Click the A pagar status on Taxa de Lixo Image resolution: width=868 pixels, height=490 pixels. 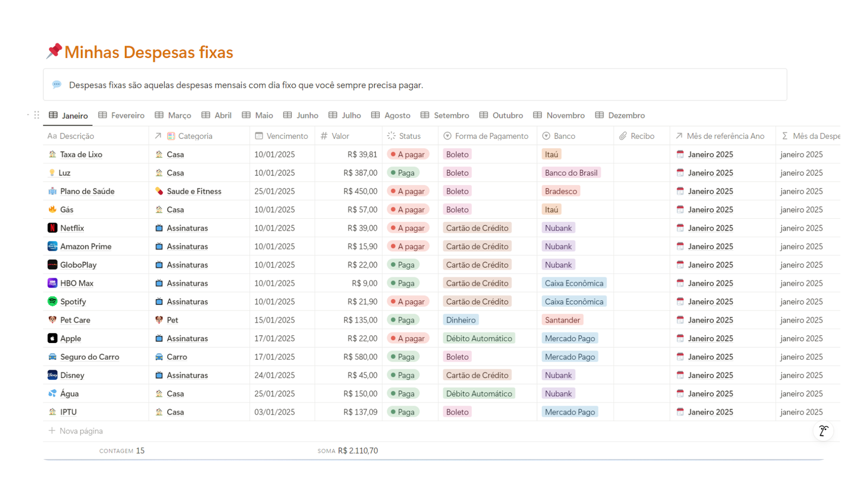tap(408, 155)
